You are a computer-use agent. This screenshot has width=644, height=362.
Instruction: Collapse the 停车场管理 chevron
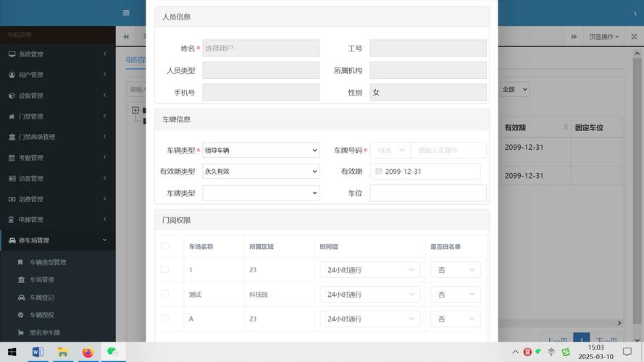[x=105, y=240]
